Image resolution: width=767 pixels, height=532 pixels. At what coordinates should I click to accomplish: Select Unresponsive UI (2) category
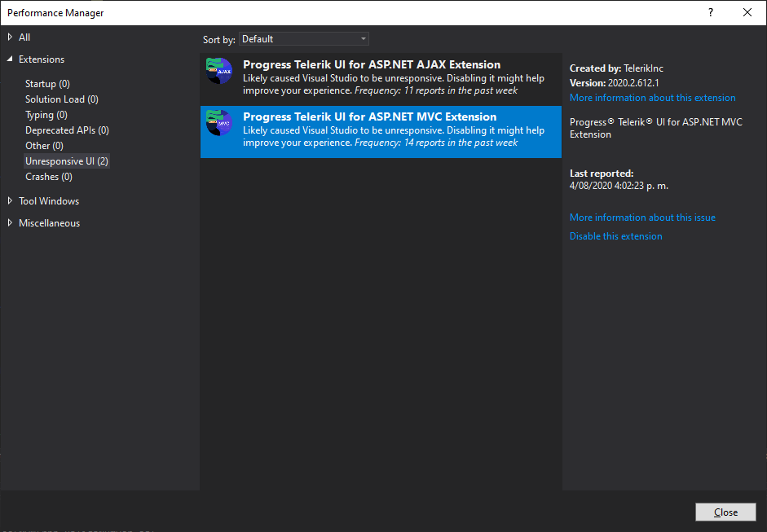[67, 161]
